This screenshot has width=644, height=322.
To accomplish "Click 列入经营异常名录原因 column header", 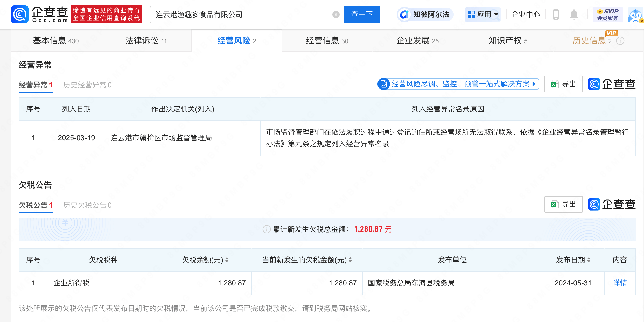I will 448,109.
